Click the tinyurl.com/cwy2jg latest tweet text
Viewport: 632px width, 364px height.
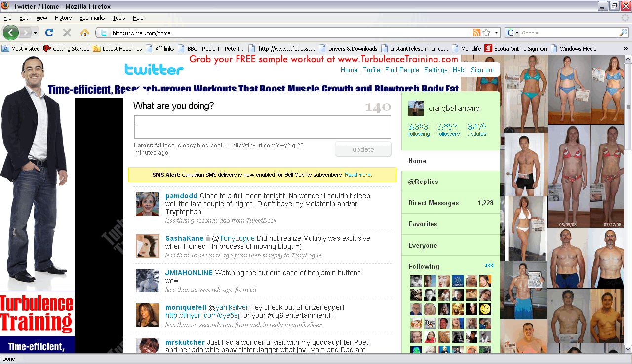[x=264, y=146]
